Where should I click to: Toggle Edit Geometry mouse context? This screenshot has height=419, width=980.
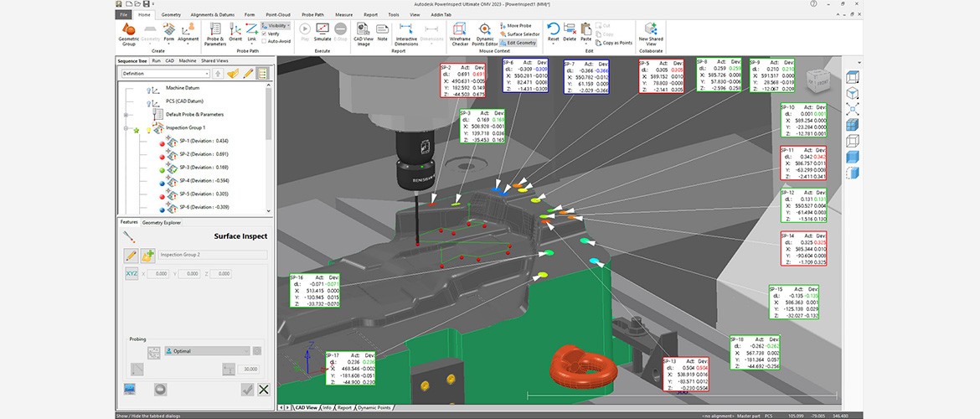[x=518, y=43]
